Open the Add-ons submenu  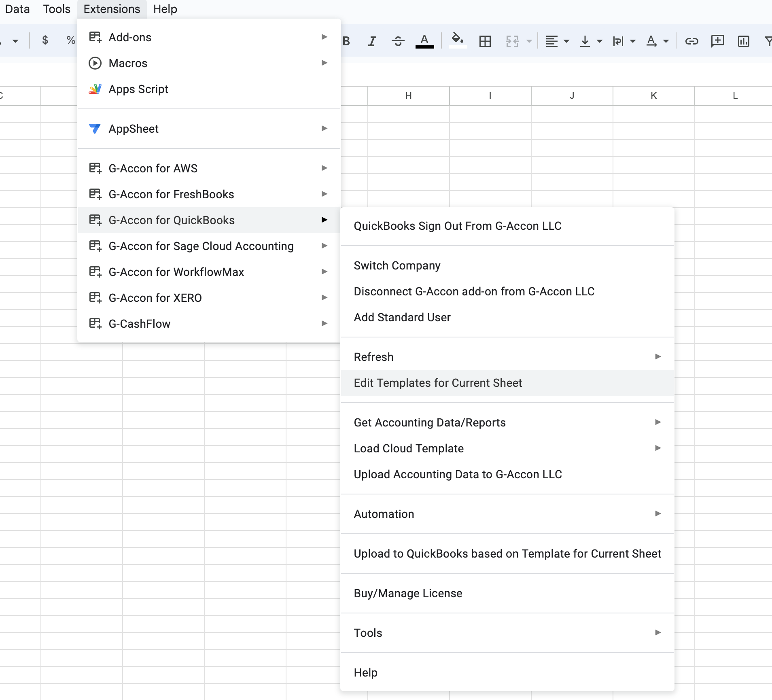pyautogui.click(x=209, y=37)
